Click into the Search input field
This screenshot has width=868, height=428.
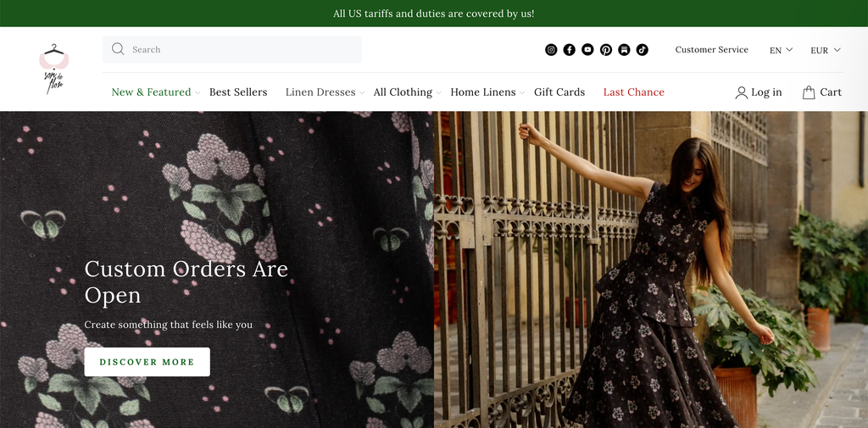(232, 49)
